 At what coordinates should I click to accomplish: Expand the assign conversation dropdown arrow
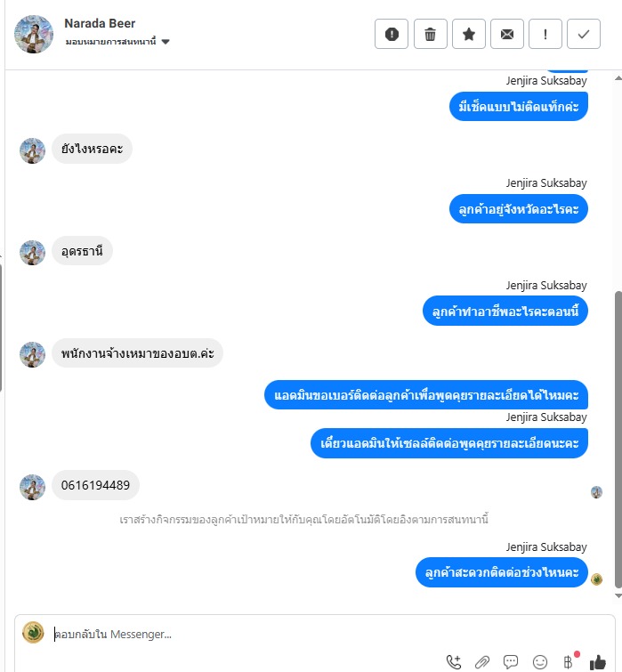(x=166, y=42)
